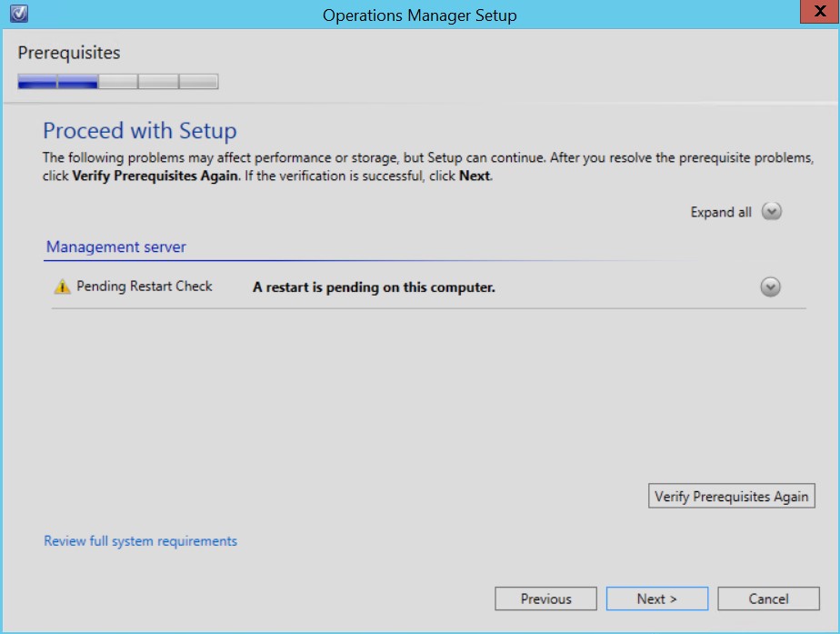Click Verify Prerequisites Again button

(731, 497)
